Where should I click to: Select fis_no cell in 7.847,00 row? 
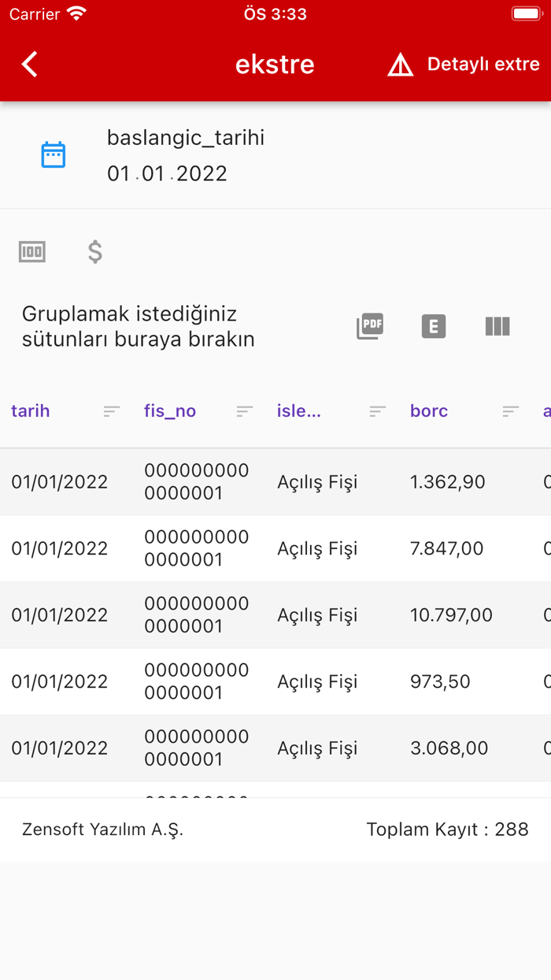197,548
